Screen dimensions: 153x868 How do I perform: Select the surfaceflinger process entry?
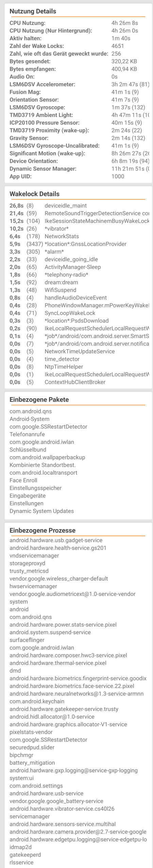pyautogui.click(x=27, y=640)
